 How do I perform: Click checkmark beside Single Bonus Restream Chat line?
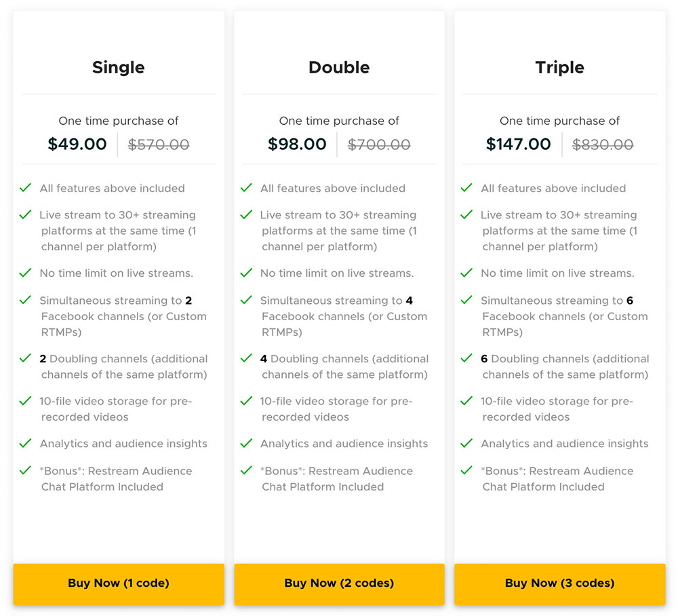pos(26,470)
